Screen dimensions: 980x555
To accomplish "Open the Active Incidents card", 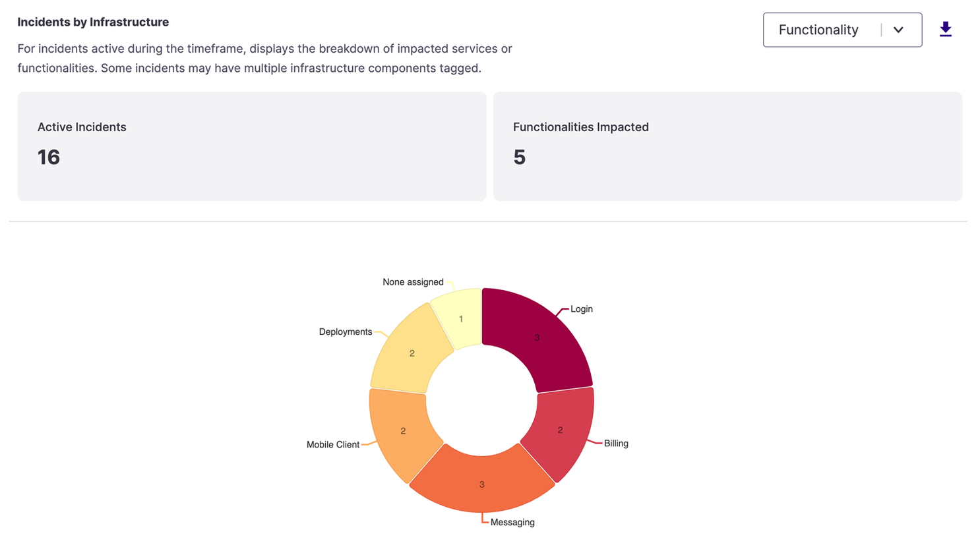I will tap(252, 146).
